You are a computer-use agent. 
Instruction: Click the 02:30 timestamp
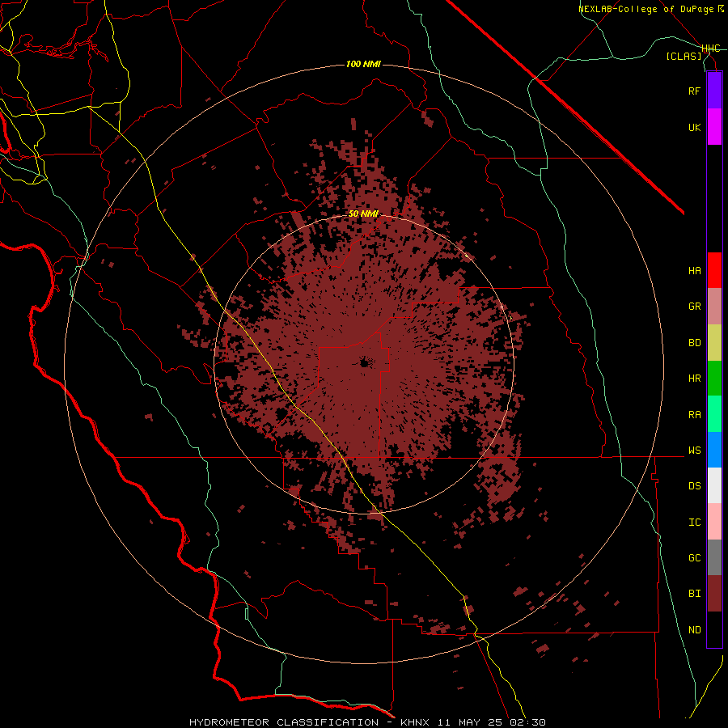(x=527, y=722)
